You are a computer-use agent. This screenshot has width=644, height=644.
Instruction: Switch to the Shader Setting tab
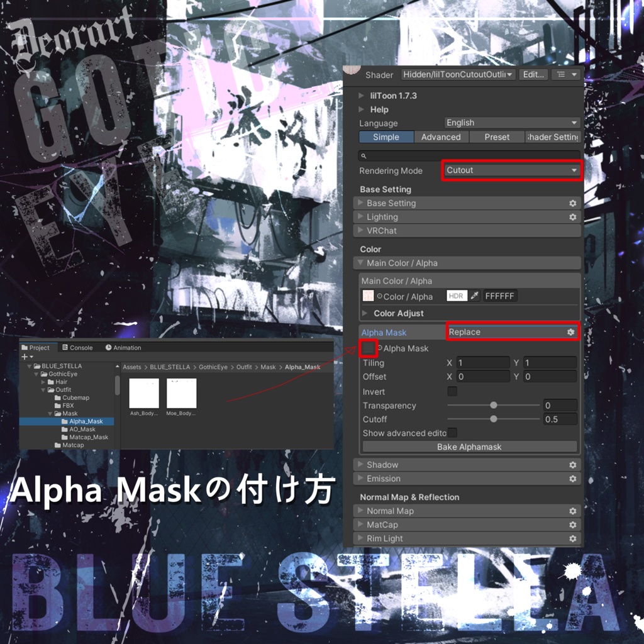point(552,136)
